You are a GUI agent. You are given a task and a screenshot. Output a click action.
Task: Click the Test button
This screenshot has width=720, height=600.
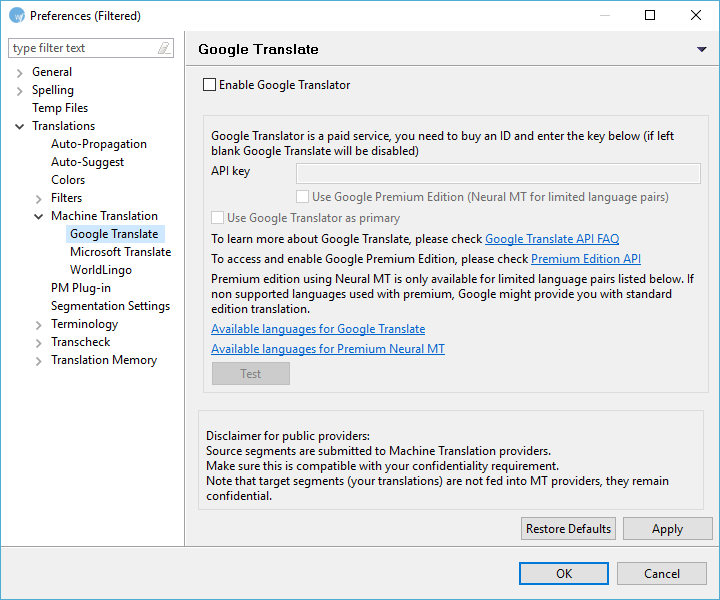pos(251,373)
